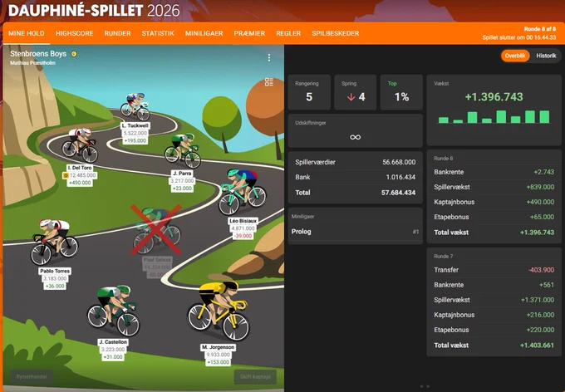Click J. Parra's 3.217.000 value label
Viewport: 565px width, 392px height.
pos(182,181)
